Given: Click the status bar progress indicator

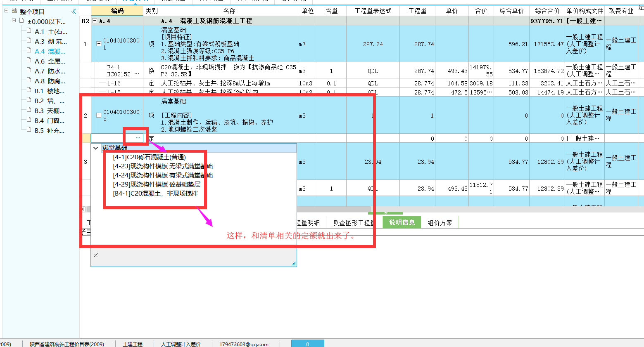Looking at the screenshot, I should pos(307,344).
